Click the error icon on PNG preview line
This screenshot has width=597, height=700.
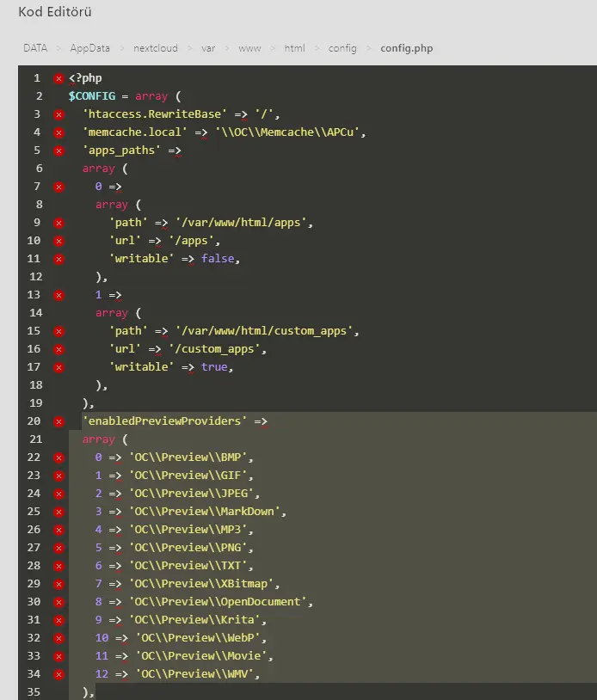click(x=58, y=548)
